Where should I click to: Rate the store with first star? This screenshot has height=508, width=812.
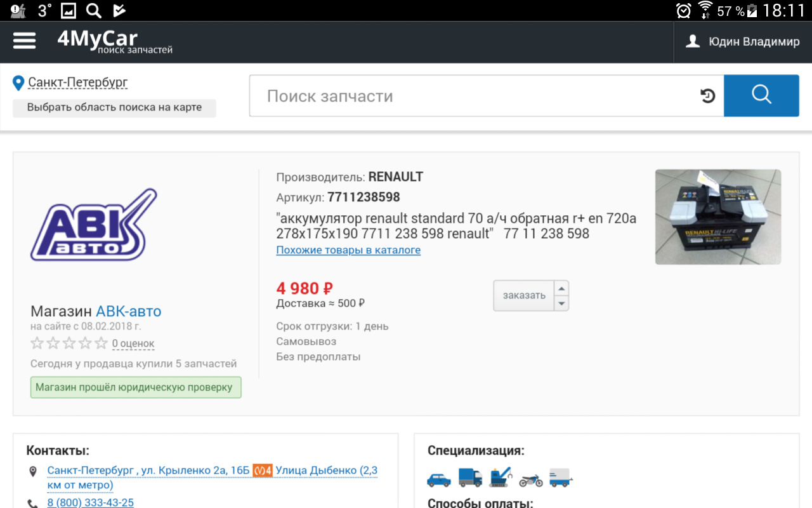click(x=37, y=344)
